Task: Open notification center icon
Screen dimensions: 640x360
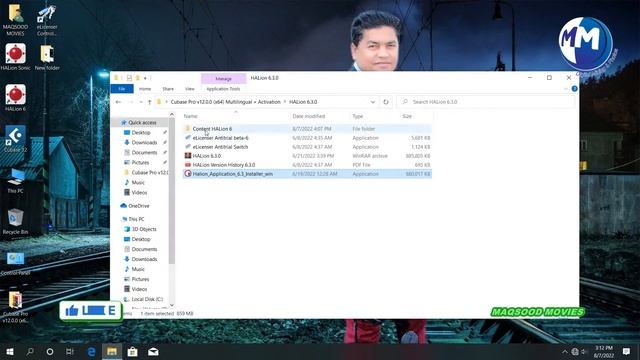Action: coord(626,351)
